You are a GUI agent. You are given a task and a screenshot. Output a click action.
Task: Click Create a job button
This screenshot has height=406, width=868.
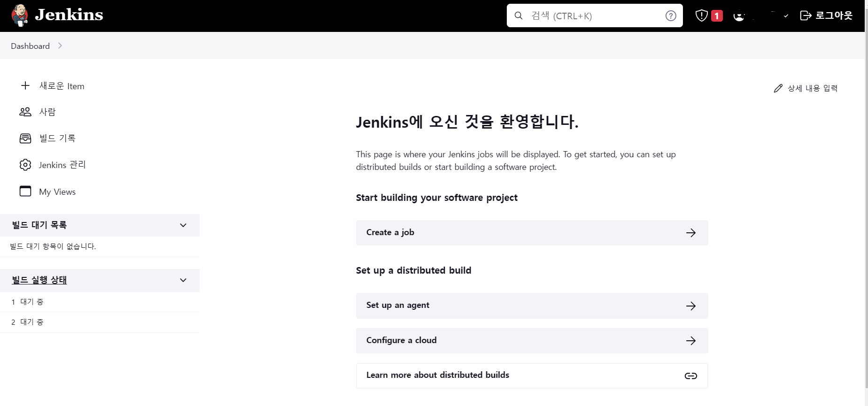532,233
